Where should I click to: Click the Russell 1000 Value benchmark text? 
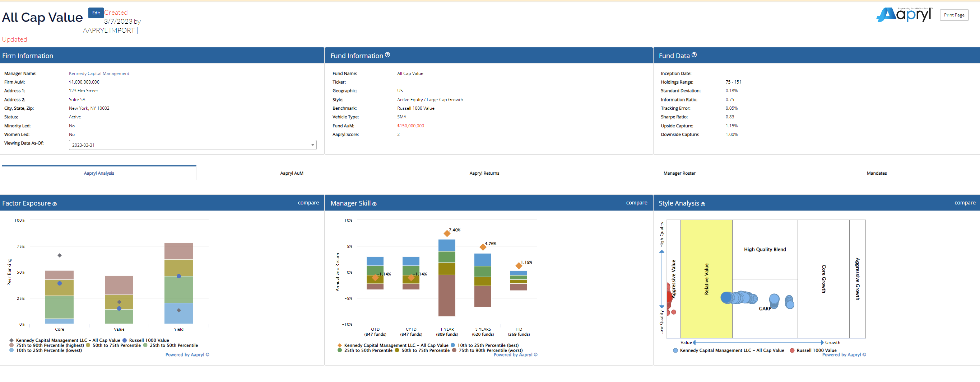click(x=415, y=108)
